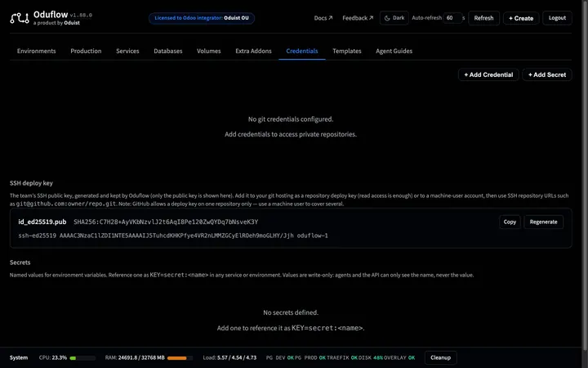Screen dimensions: 588x368
Task: Click the OVERLAY OK status
Action: (x=399, y=358)
